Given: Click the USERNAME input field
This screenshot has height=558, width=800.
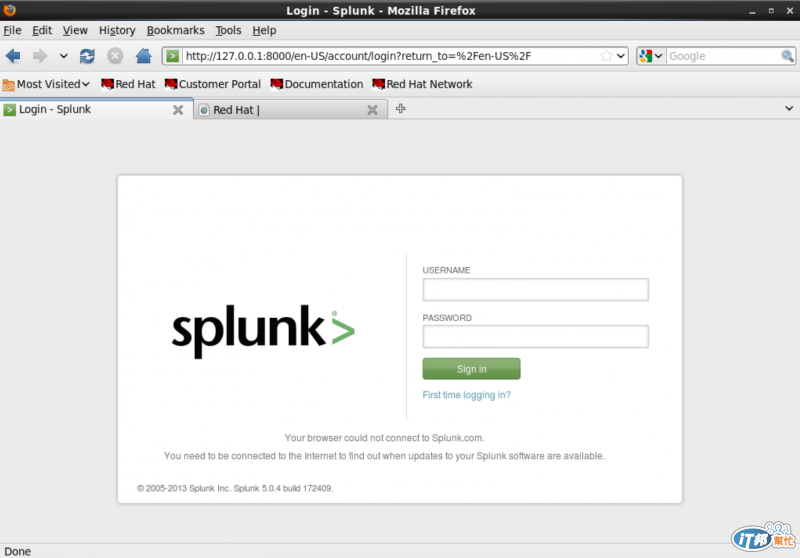Looking at the screenshot, I should [x=535, y=290].
